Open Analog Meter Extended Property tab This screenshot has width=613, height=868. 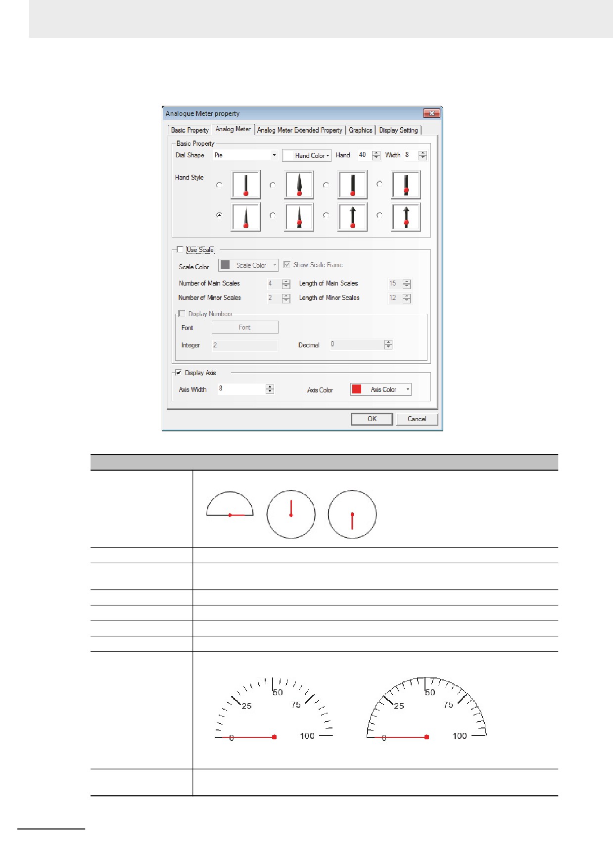(x=300, y=130)
